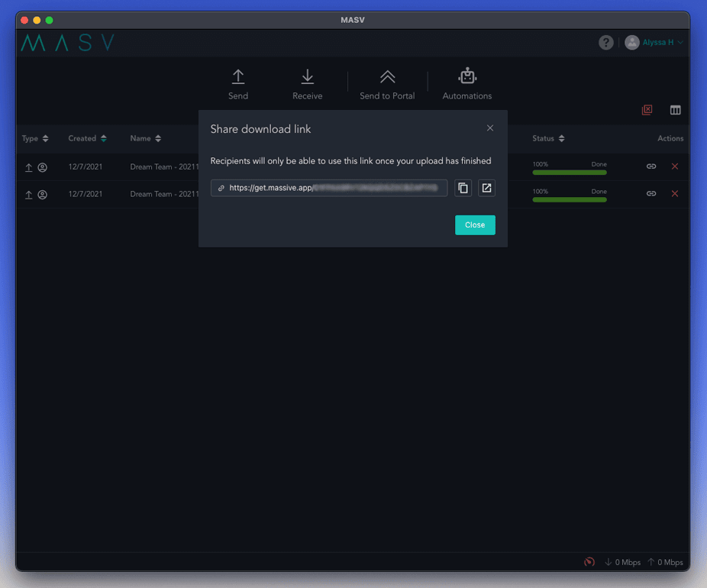Select Send to Portal
Image resolution: width=707 pixels, height=588 pixels.
(387, 84)
